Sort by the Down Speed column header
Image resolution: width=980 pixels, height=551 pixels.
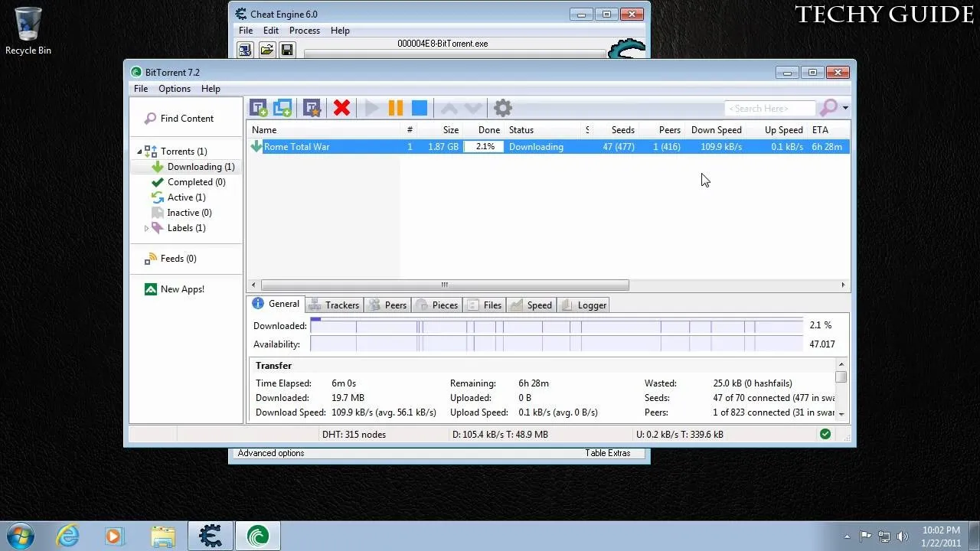716,130
